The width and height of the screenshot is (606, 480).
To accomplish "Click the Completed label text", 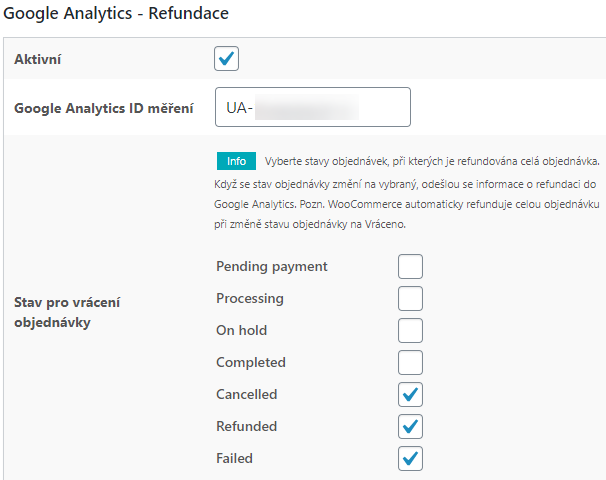I will point(251,363).
